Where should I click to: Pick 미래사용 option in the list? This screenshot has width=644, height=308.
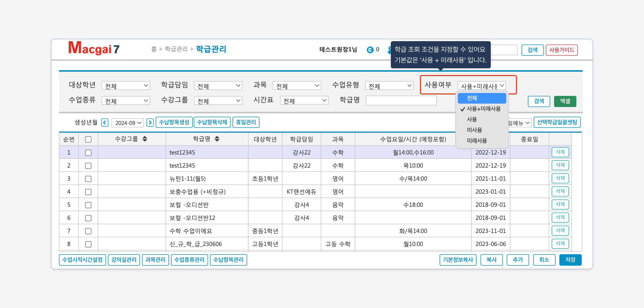[x=477, y=140]
